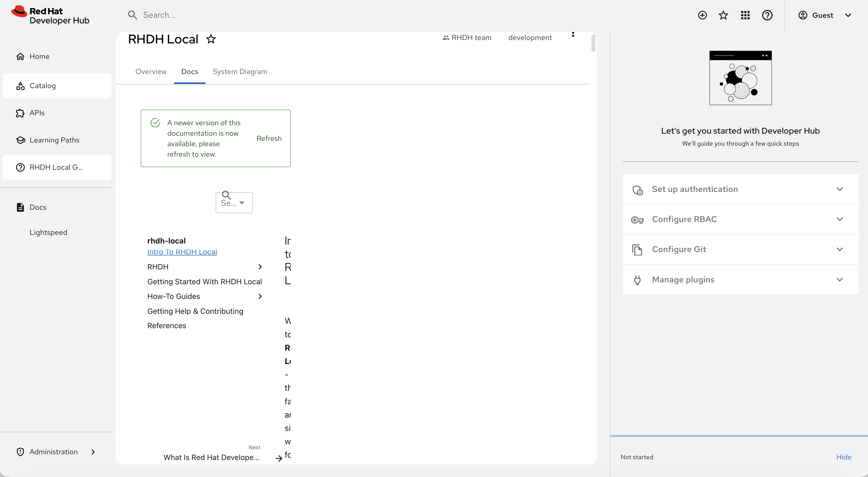
Task: Open the application launcher grid icon
Action: pyautogui.click(x=745, y=15)
